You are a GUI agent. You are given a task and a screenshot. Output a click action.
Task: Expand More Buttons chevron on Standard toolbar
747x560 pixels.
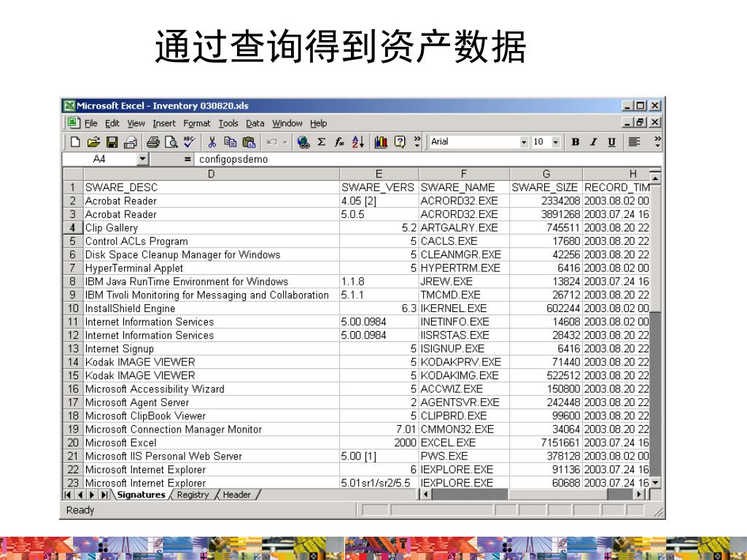[417, 141]
